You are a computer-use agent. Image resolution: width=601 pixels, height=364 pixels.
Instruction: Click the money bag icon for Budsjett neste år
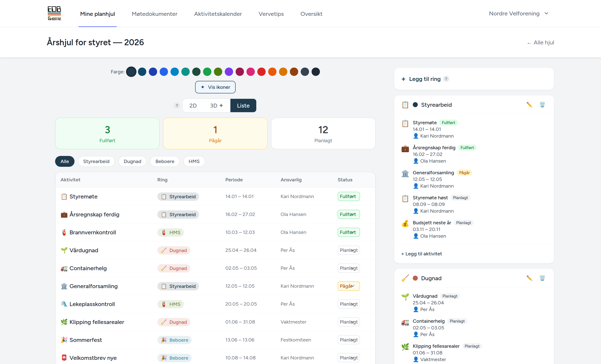point(405,223)
